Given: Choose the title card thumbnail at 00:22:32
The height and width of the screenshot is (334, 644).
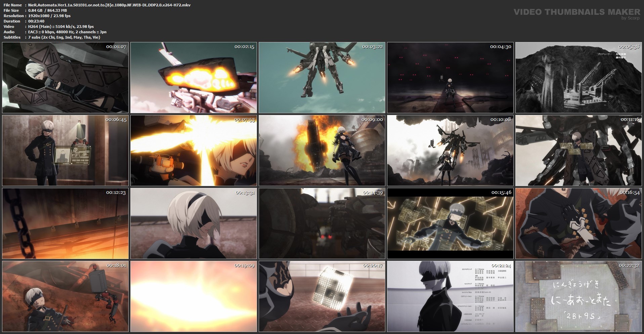Looking at the screenshot, I should 579,296.
